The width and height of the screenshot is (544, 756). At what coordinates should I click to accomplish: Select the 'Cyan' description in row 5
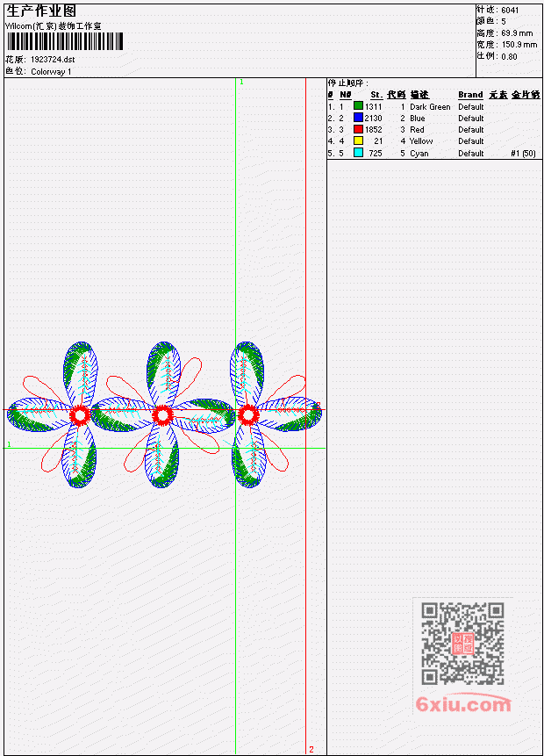419,154
